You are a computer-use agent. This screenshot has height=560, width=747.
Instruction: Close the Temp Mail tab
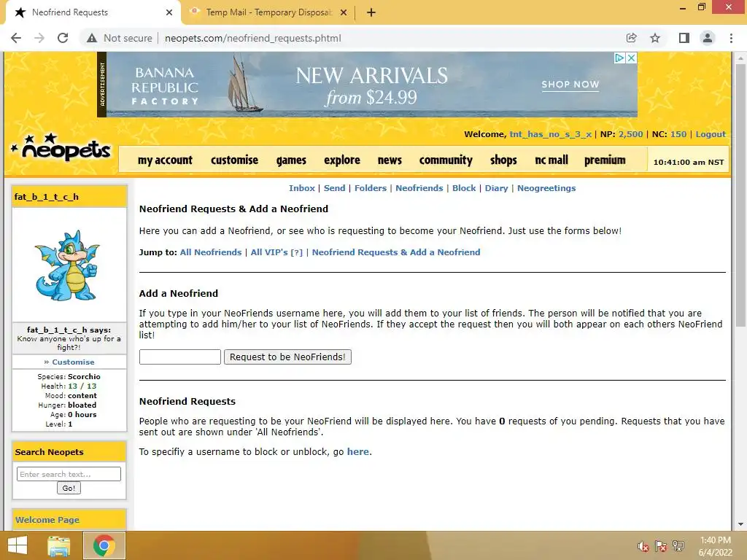pyautogui.click(x=344, y=12)
